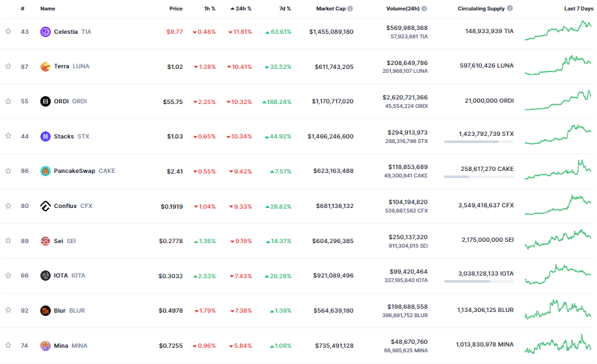Sort table by 7d % header
This screenshot has width=597, height=364.
pos(285,8)
